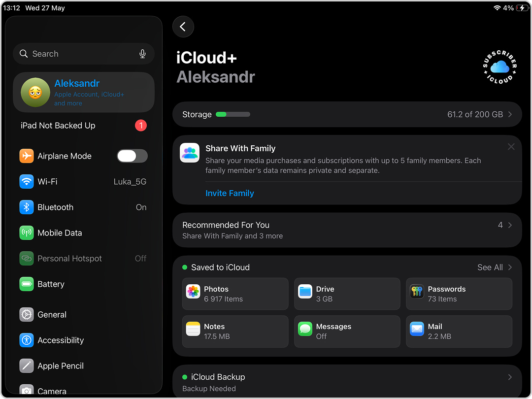
Task: Tap the 61.2 of 200 GB value
Action: 475,114
